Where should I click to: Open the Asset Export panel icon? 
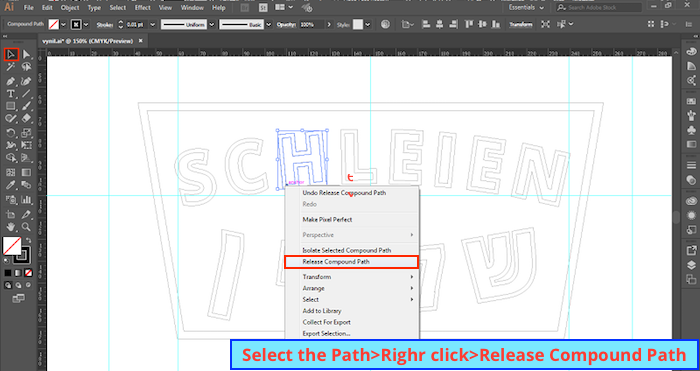pos(691,250)
